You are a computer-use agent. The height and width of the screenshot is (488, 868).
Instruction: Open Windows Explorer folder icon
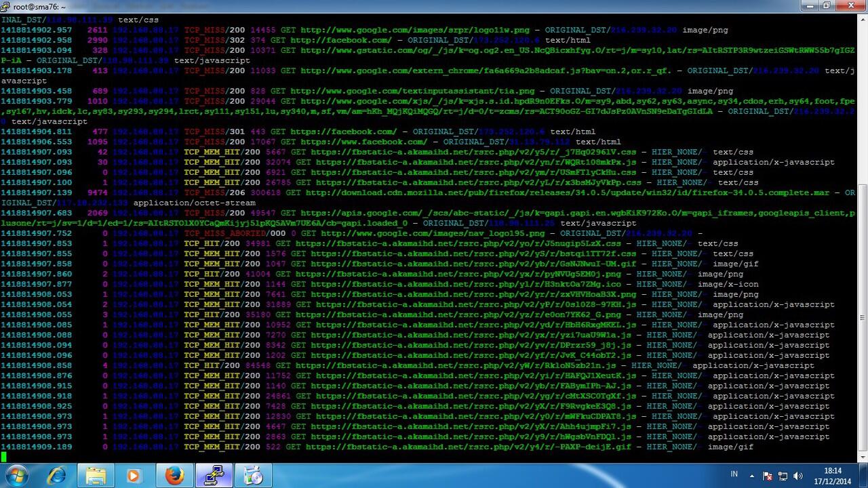click(96, 476)
